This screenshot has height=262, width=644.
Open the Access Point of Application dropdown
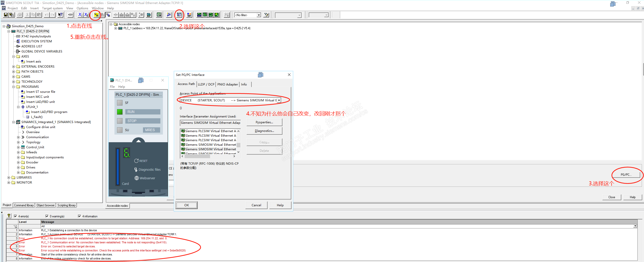pyautogui.click(x=279, y=100)
